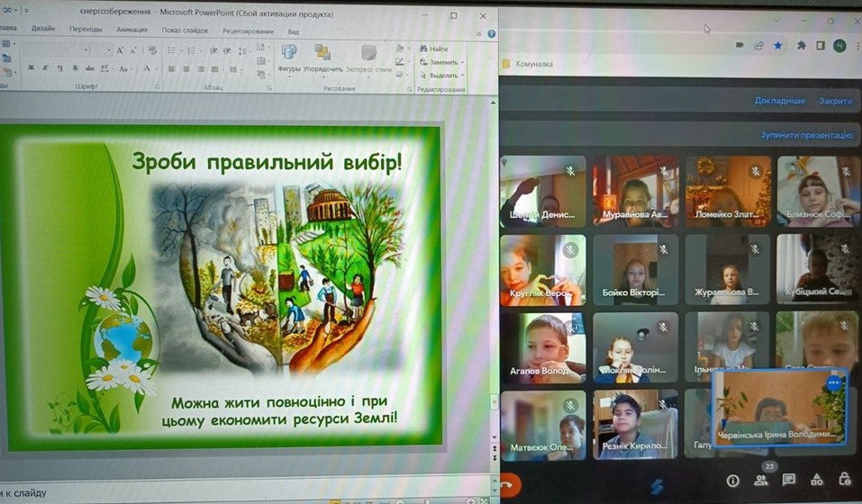862x504 pixels.
Task: Open Activities icon in Meet
Action: coord(817,480)
